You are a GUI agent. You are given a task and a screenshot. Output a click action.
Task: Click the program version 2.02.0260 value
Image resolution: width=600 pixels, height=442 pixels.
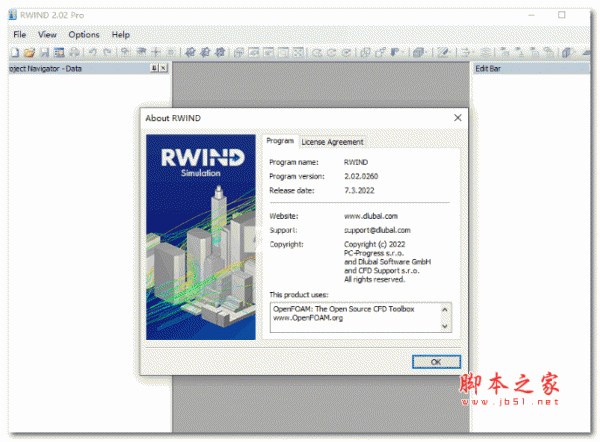point(361,176)
